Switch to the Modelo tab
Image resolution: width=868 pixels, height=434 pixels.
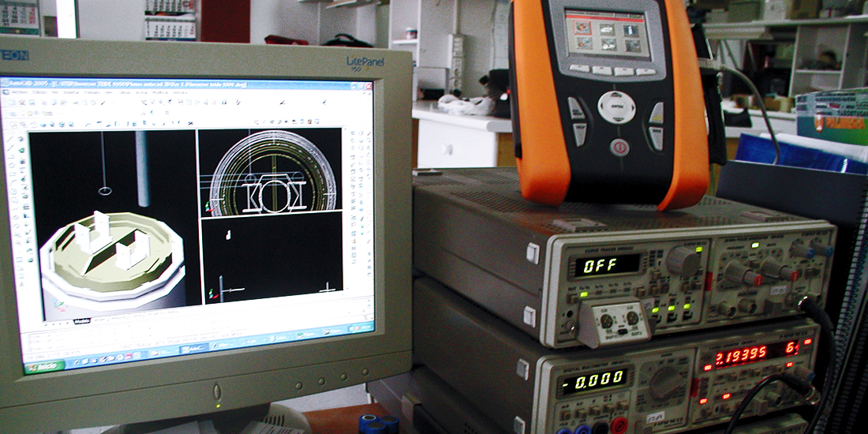coord(82,320)
